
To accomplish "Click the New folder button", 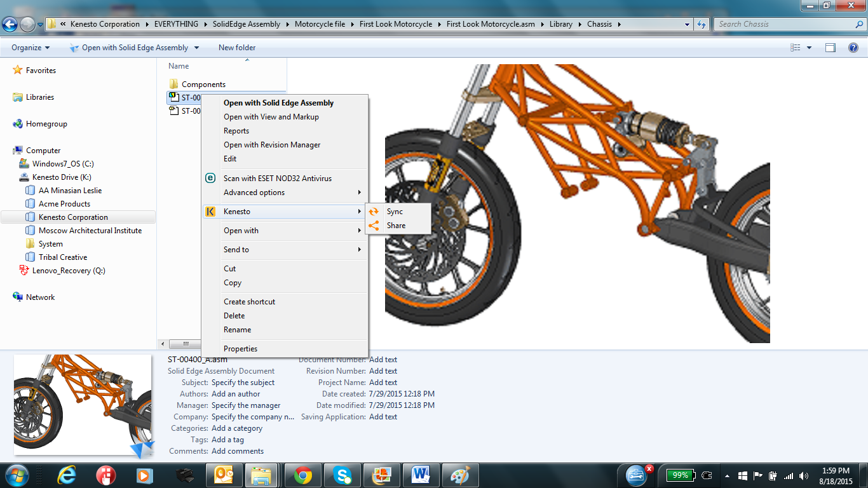I will point(237,48).
